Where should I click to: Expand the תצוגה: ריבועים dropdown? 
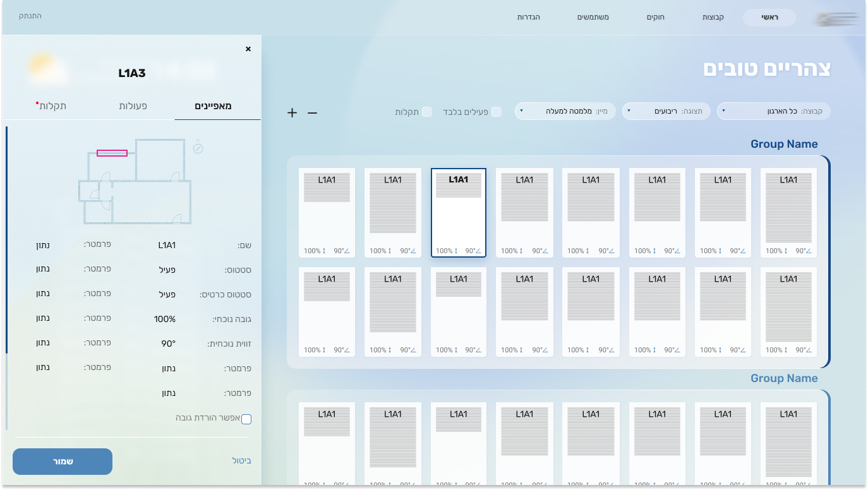point(666,111)
